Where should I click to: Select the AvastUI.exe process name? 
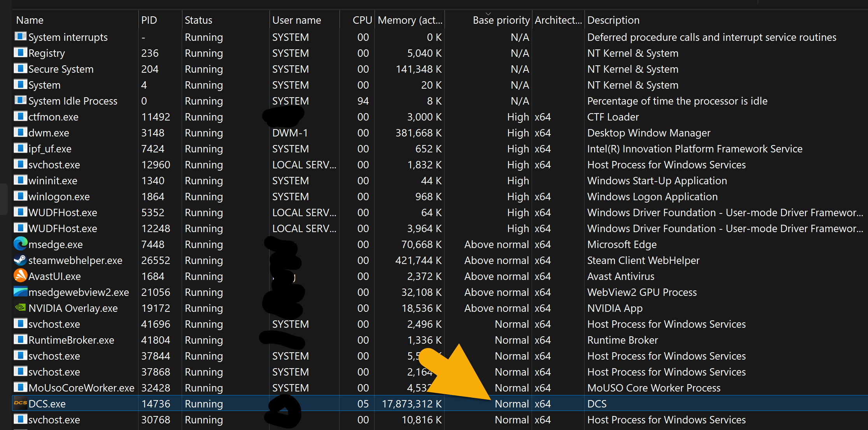point(54,276)
